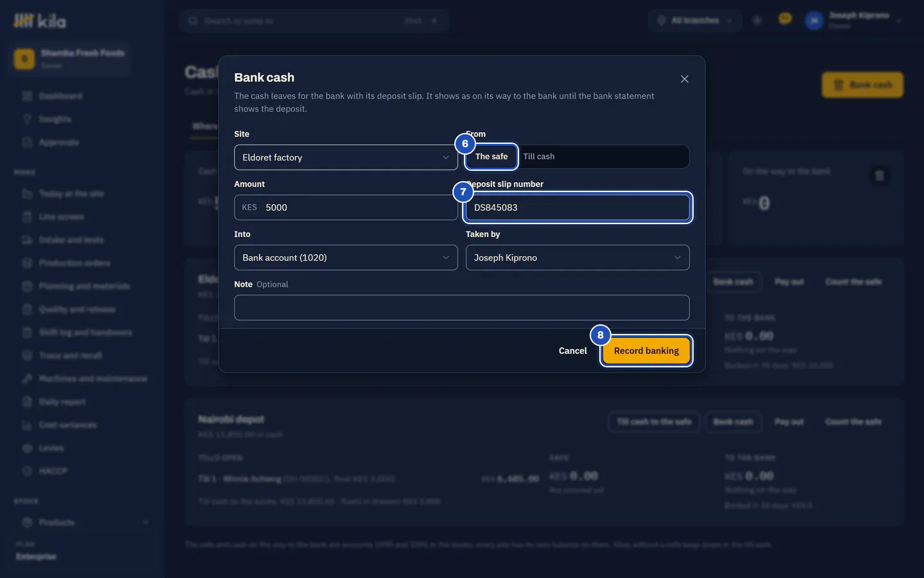Viewport: 924px width, 578px height.
Task: Expand the Into dropdown, Bank account (1020)
Action: pyautogui.click(x=346, y=258)
